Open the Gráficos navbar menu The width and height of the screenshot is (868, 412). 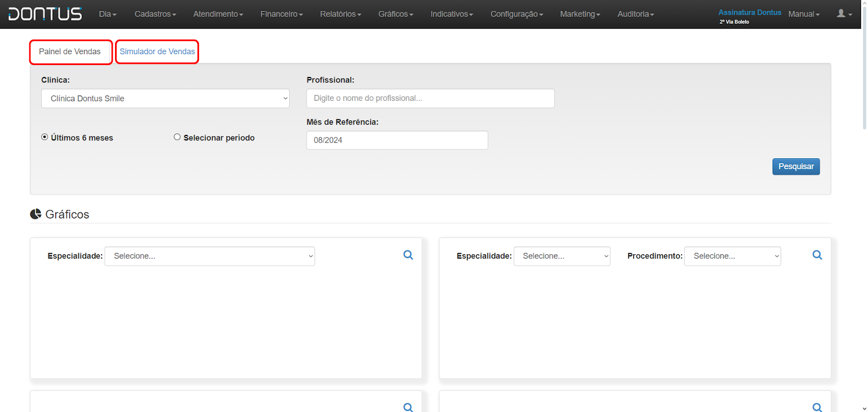396,14
